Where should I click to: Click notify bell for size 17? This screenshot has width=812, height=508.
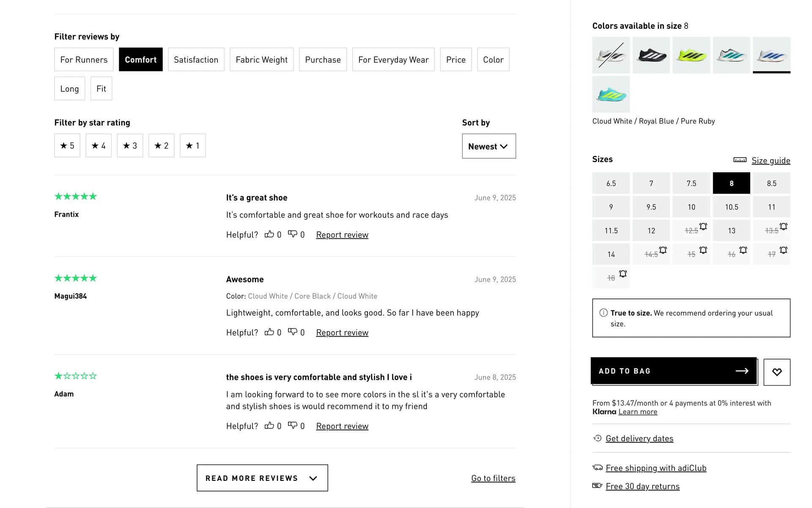pyautogui.click(x=783, y=250)
